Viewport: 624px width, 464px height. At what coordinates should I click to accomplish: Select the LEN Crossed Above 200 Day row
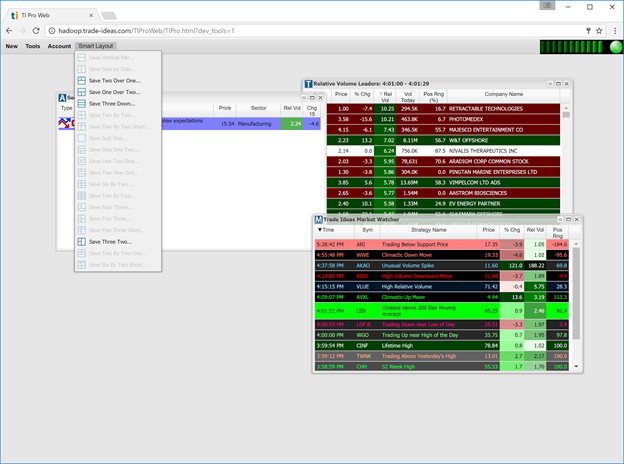(442, 311)
